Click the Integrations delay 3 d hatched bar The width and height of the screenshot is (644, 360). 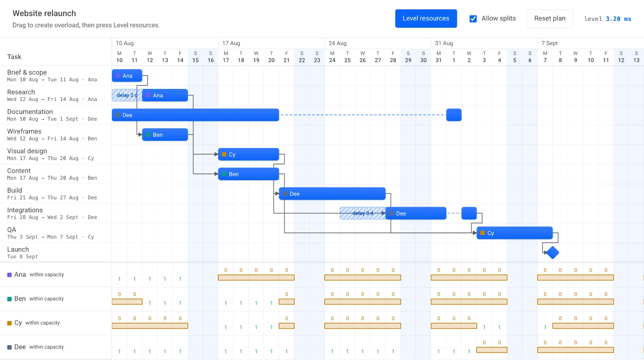pos(363,214)
